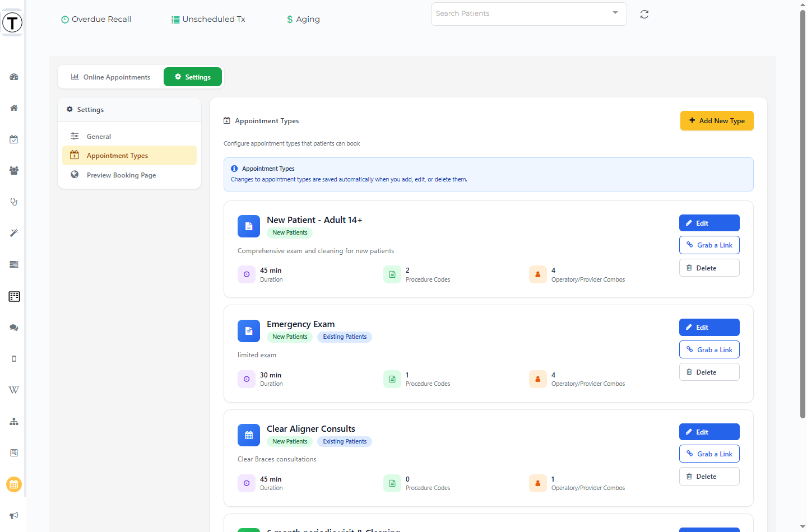Viewport: 807px width, 532px height.
Task: Click the server/list bars icon in sidebar
Action: tap(14, 264)
